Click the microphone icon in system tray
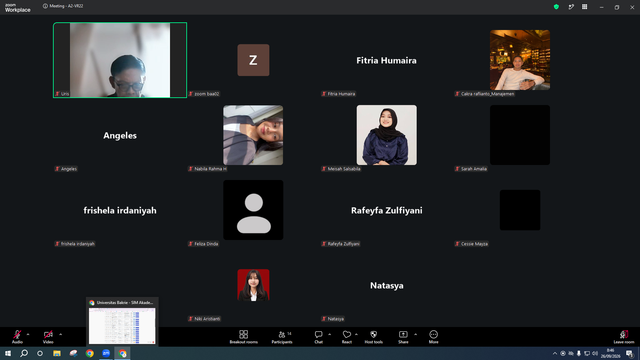 point(579,353)
